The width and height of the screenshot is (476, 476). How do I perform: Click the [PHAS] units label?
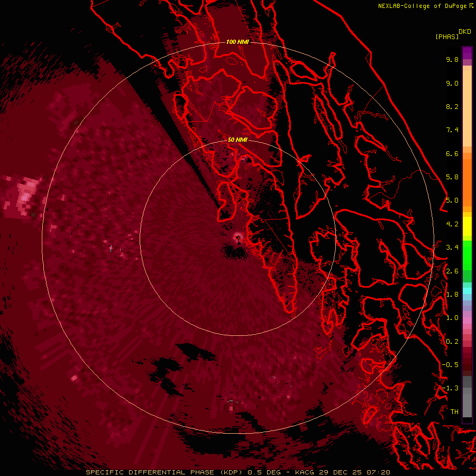point(447,36)
